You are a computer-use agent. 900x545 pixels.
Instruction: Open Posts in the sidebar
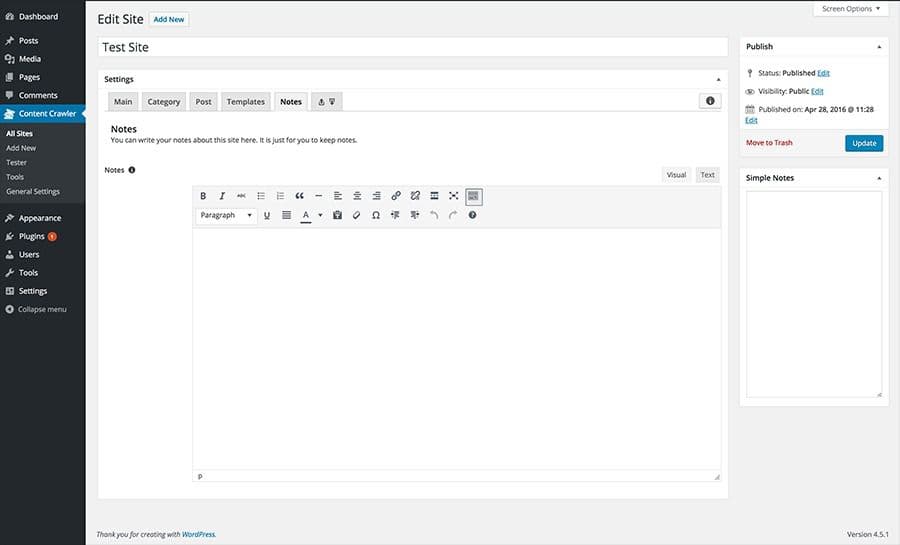(x=28, y=41)
